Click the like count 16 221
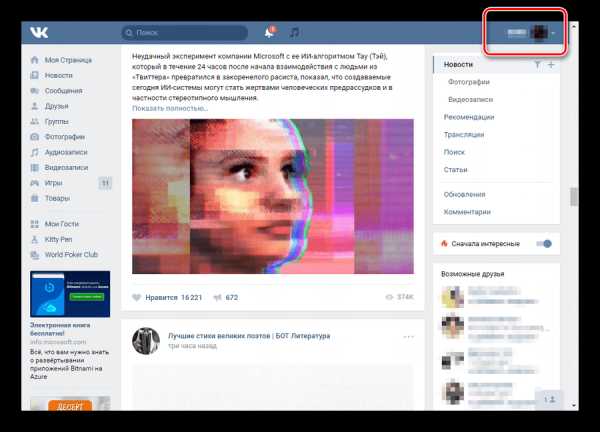Screen dimensions: 600x432 (x=191, y=297)
